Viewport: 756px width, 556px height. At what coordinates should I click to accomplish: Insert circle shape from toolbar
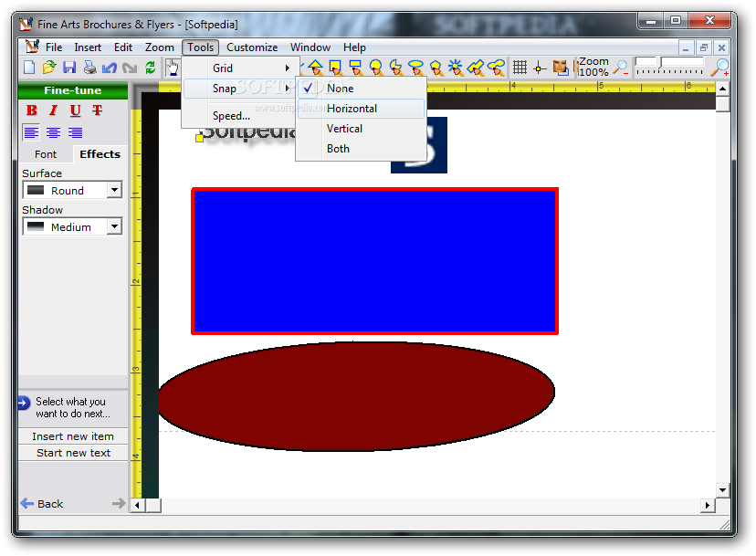click(x=376, y=68)
